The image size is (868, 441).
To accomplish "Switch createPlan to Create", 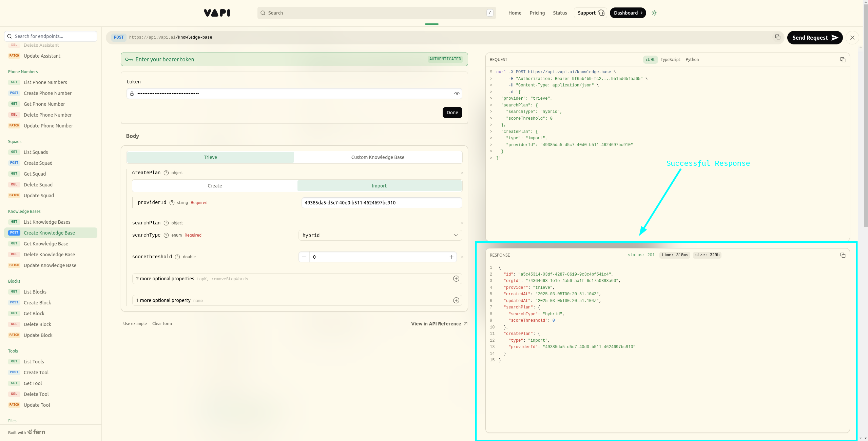I will coord(215,186).
